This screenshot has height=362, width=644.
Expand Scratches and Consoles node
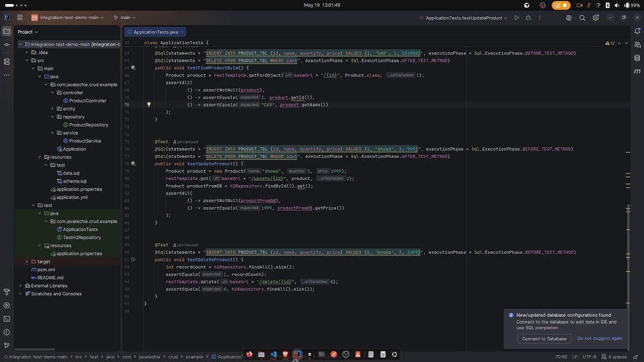click(20, 294)
